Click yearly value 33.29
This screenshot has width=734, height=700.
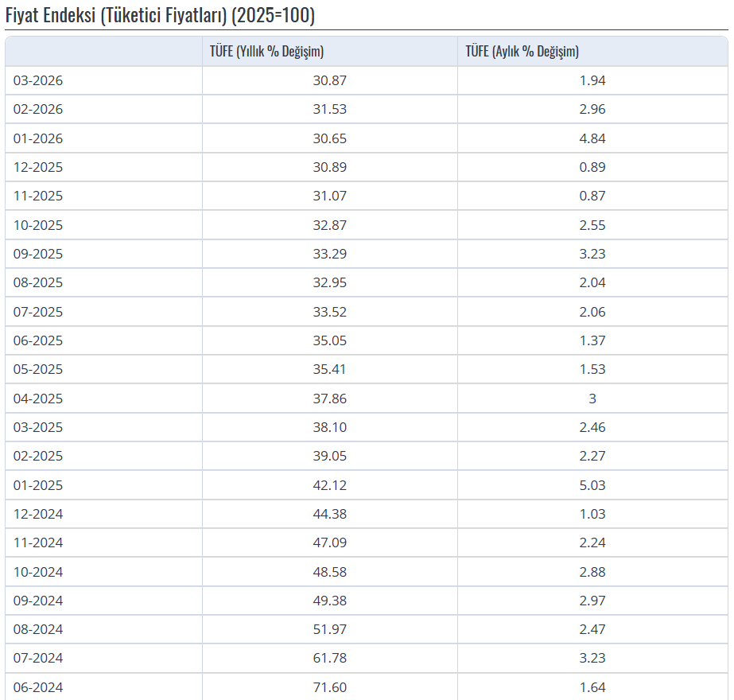click(x=329, y=254)
